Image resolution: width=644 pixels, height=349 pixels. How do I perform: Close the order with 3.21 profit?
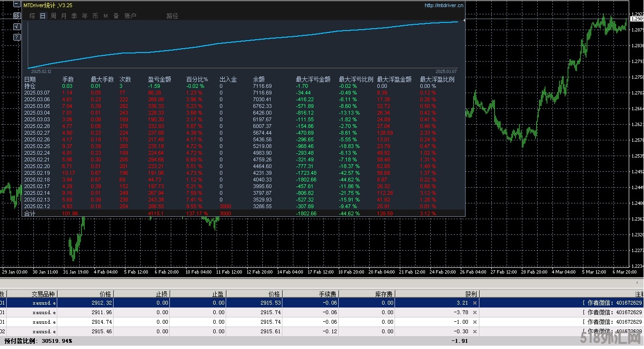(x=475, y=303)
